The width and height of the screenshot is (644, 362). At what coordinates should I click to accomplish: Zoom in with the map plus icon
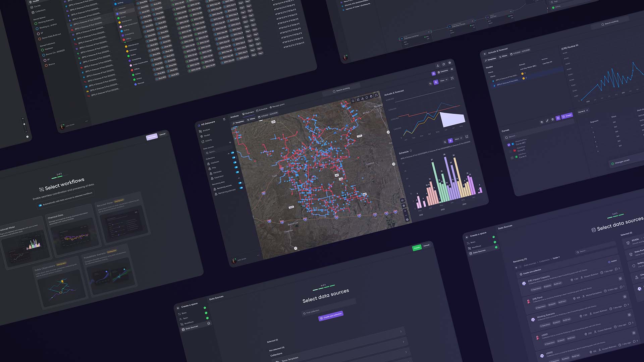pos(405,211)
